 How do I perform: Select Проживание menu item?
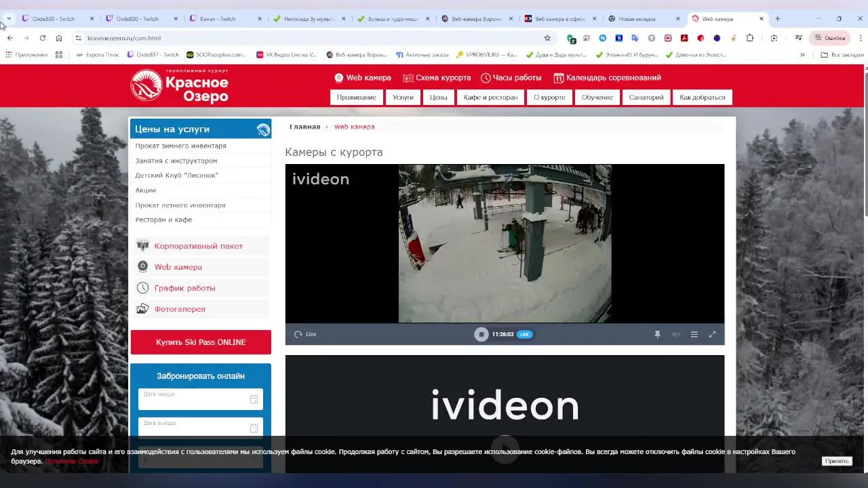click(356, 98)
